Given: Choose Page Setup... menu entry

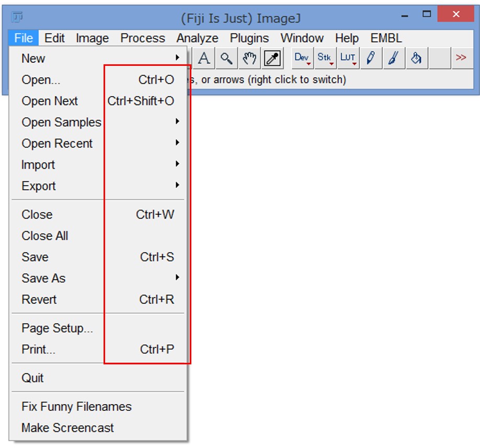Looking at the screenshot, I should pyautogui.click(x=98, y=328).
